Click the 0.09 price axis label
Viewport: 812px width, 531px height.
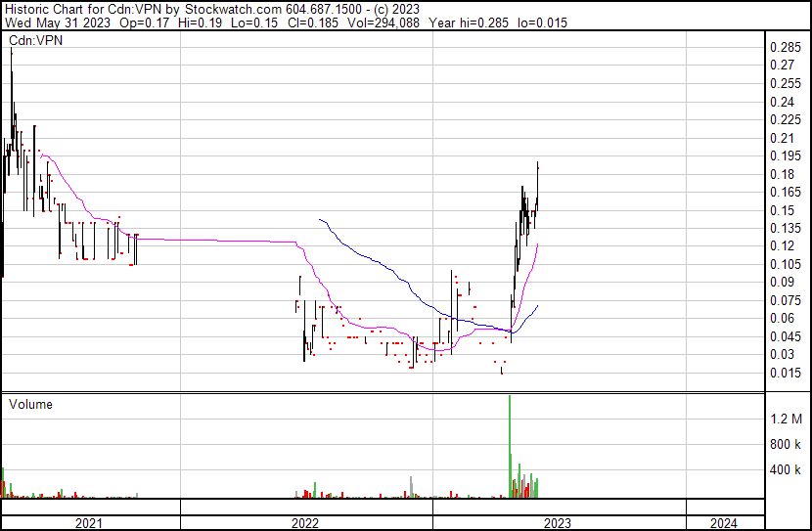[x=783, y=283]
